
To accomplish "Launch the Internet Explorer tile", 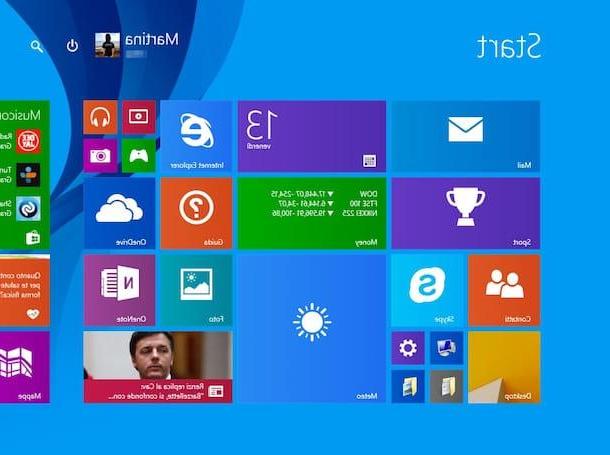I will coord(196,136).
